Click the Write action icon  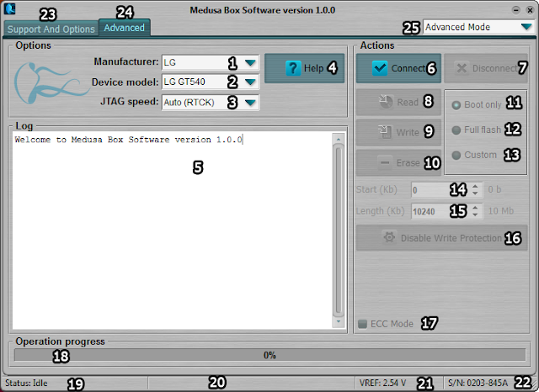coord(385,132)
